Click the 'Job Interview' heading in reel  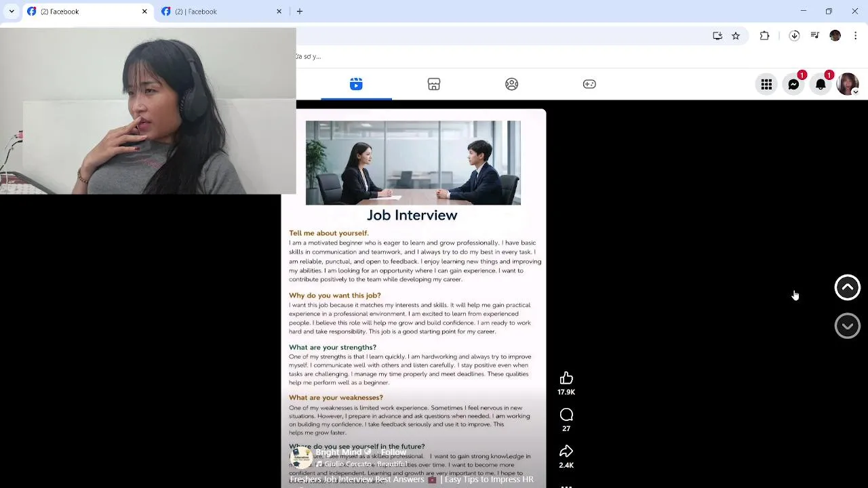[412, 215]
